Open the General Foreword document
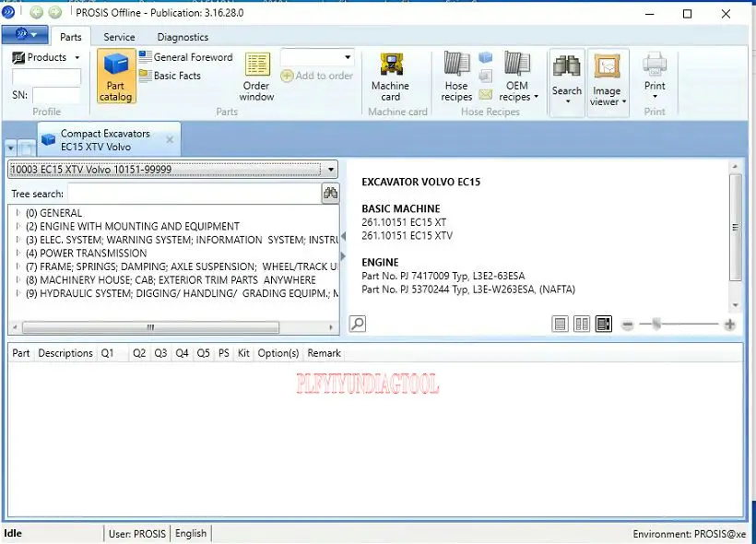The height and width of the screenshot is (544, 756). [x=185, y=57]
